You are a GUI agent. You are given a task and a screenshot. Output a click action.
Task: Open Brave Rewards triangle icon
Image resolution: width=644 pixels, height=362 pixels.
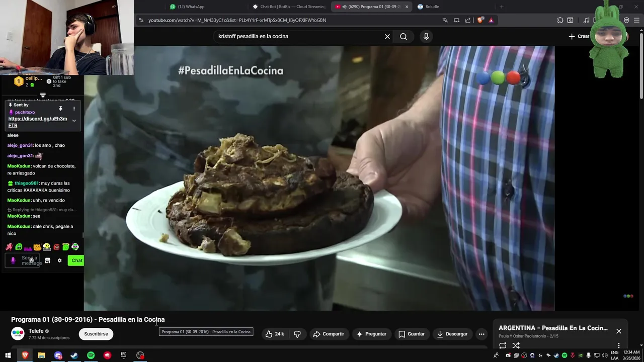click(491, 20)
